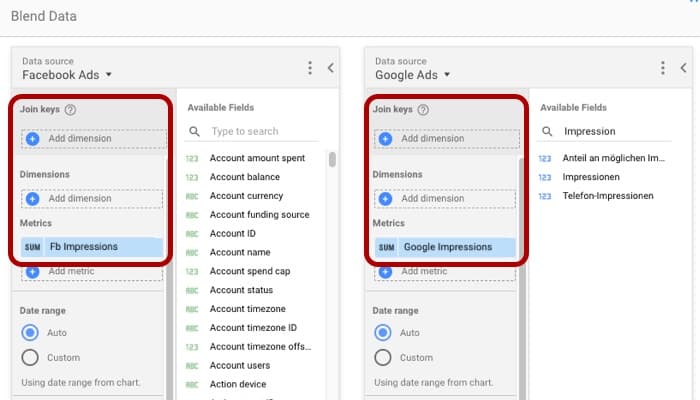This screenshot has width=700, height=400.
Task: Open the Google Ads data source dropdown
Action: click(446, 75)
